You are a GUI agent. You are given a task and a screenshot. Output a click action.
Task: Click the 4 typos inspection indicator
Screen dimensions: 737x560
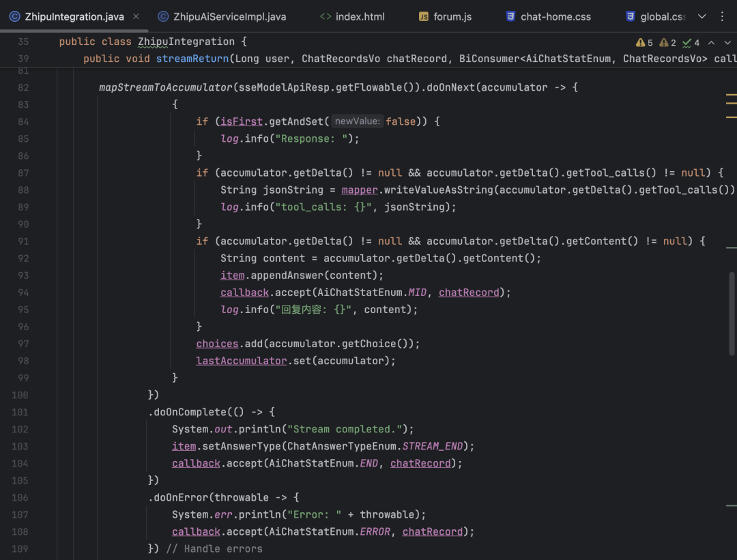(x=691, y=43)
